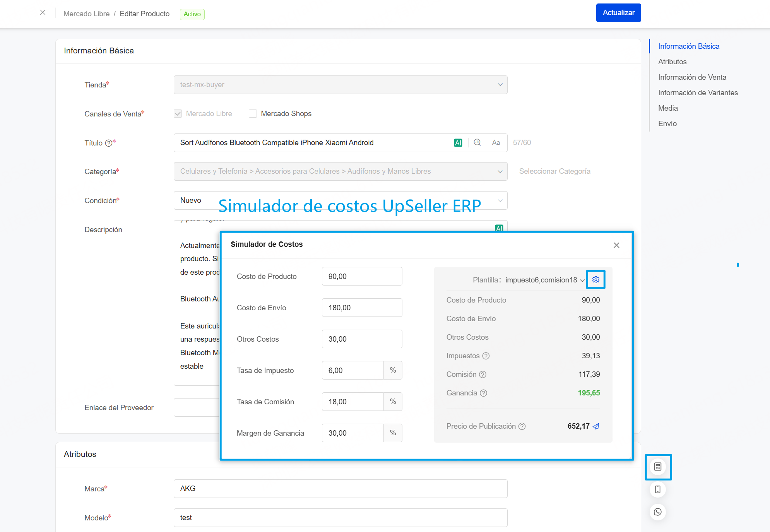Navigate to Información de Venta section
Viewport: 770px width, 532px height.
click(x=692, y=77)
